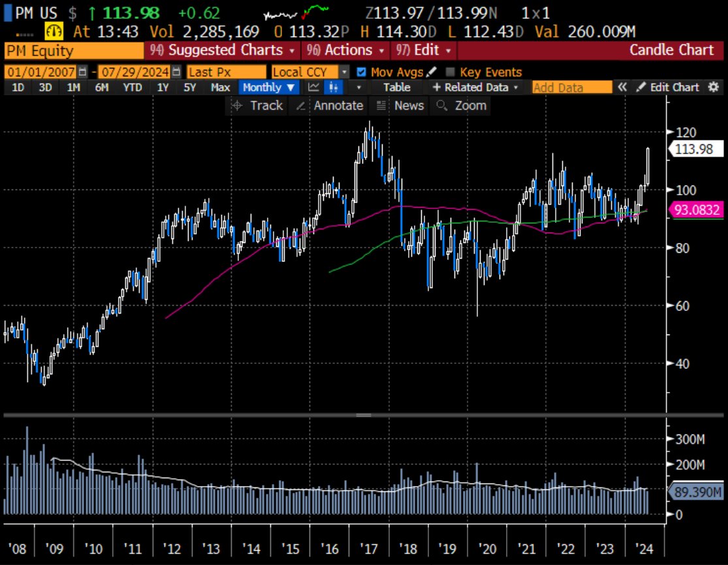Image resolution: width=728 pixels, height=565 pixels.
Task: Select the Max range tab
Action: point(220,88)
